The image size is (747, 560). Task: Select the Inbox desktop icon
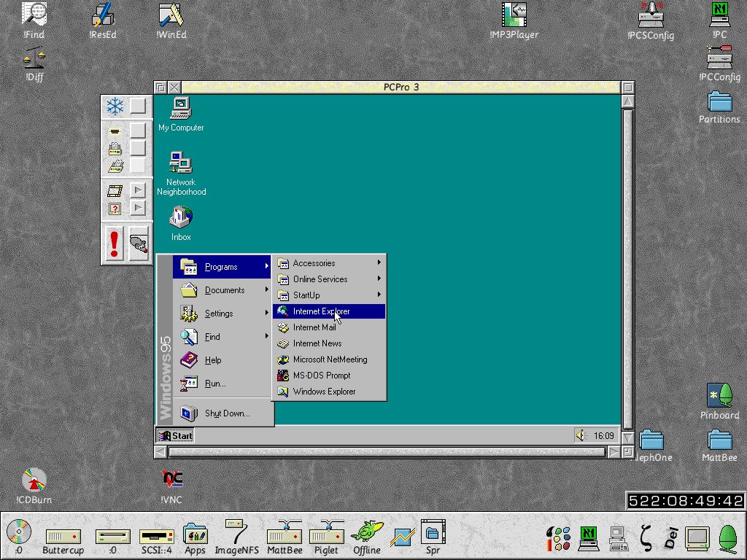pos(181,223)
